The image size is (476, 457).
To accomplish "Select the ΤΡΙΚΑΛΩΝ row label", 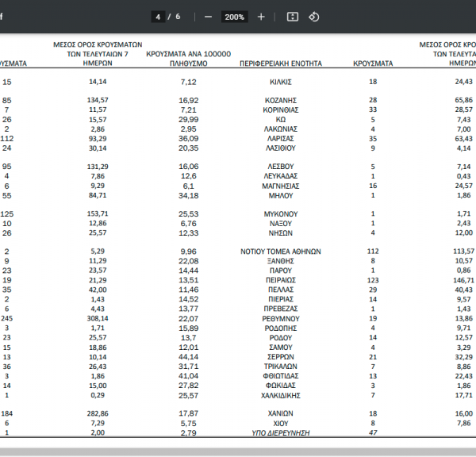I will [x=281, y=367].
